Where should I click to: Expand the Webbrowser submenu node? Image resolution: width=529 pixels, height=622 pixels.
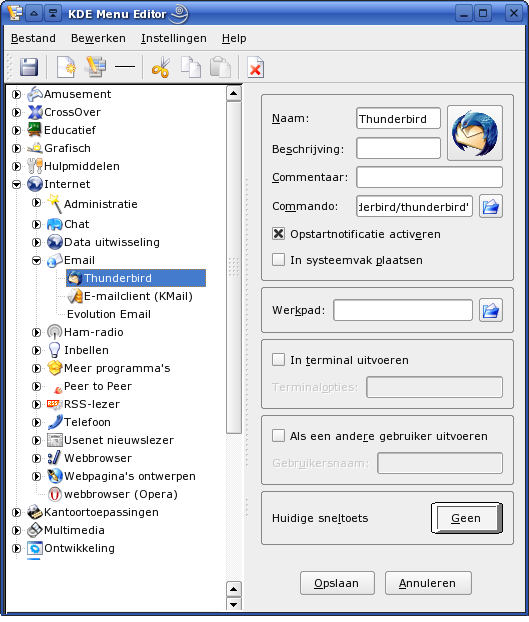[x=36, y=459]
